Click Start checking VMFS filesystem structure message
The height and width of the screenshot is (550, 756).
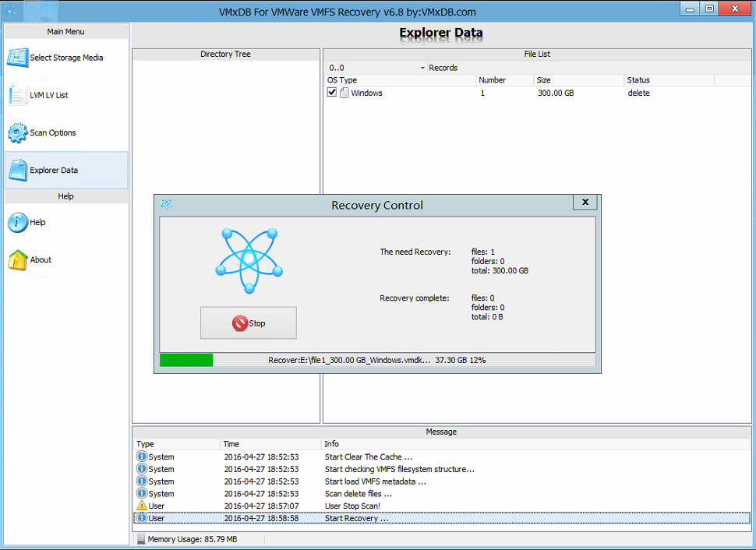tap(400, 469)
